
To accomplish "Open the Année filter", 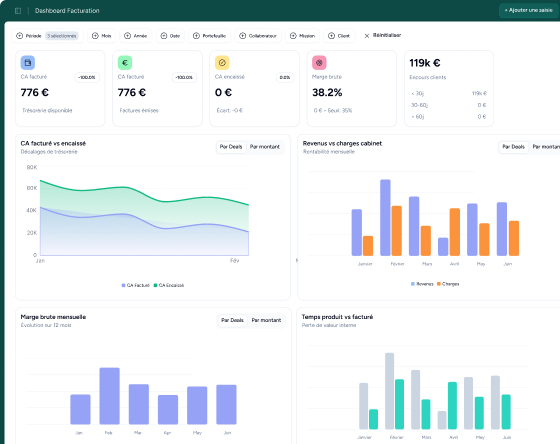I will pyautogui.click(x=135, y=36).
